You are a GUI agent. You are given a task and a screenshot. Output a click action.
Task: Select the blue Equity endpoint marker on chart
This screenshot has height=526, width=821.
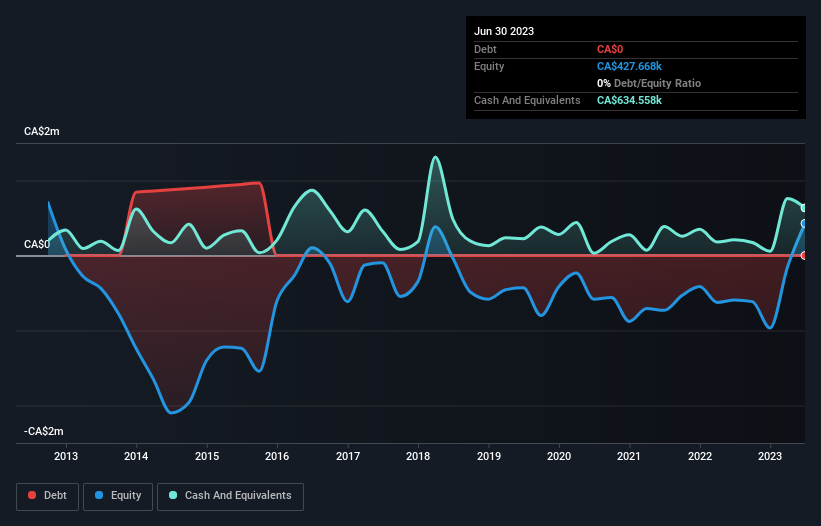tap(804, 223)
